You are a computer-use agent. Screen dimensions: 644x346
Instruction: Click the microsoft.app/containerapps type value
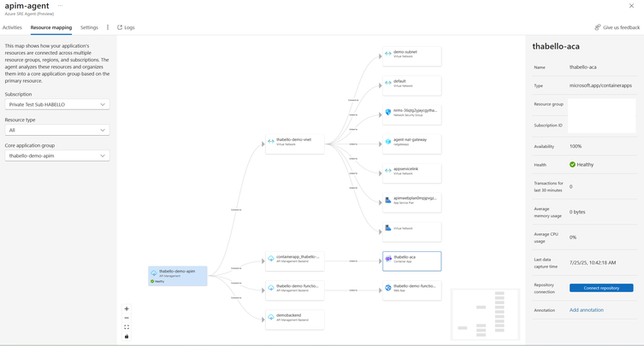pos(600,85)
